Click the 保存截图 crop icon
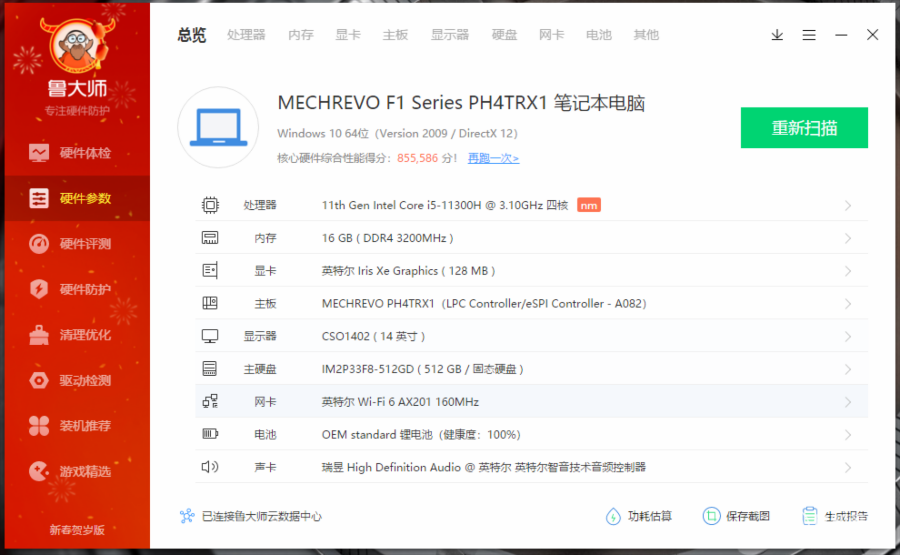The height and width of the screenshot is (555, 900). (711, 516)
